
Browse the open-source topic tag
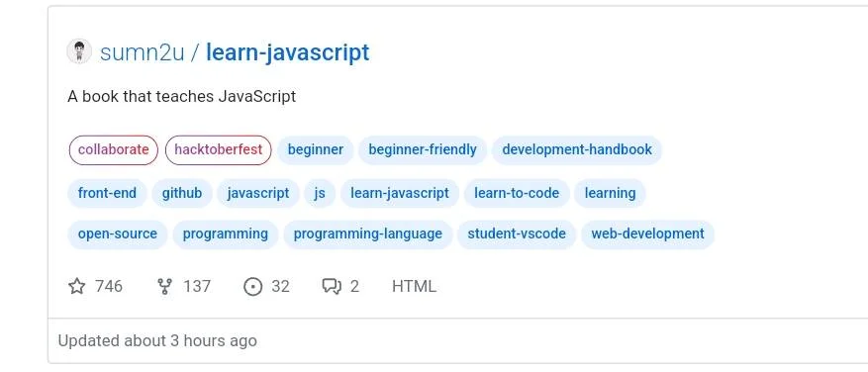[118, 234]
